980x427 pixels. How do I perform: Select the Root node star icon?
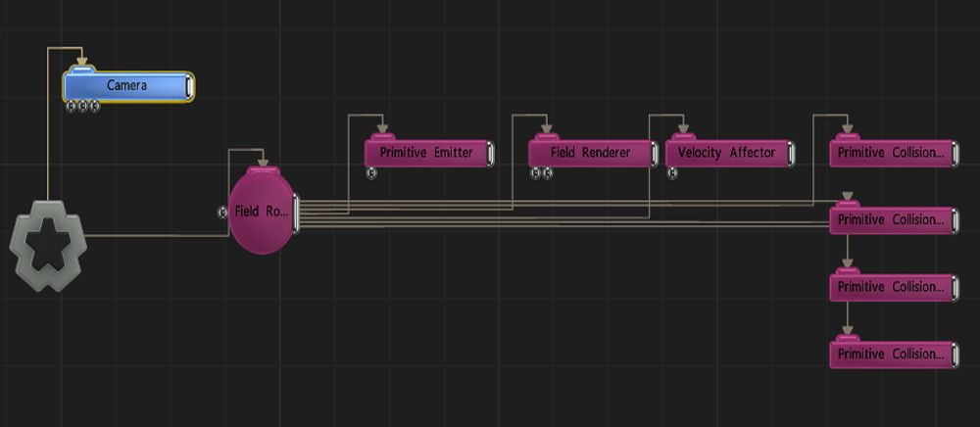[x=48, y=246]
